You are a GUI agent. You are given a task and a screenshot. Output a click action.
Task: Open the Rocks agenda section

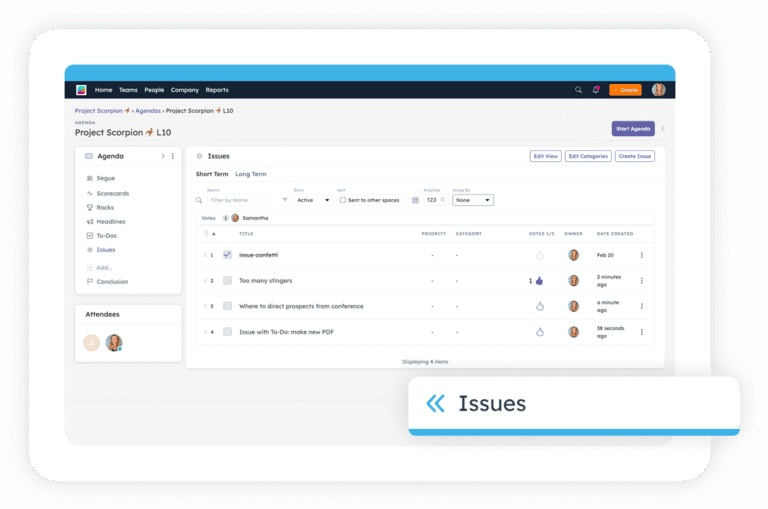tap(106, 207)
